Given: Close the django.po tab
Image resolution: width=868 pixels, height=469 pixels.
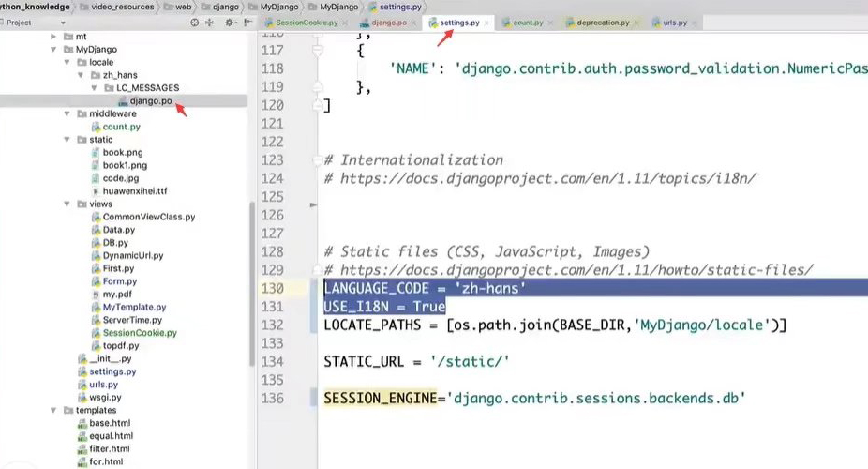Looking at the screenshot, I should click(x=413, y=23).
